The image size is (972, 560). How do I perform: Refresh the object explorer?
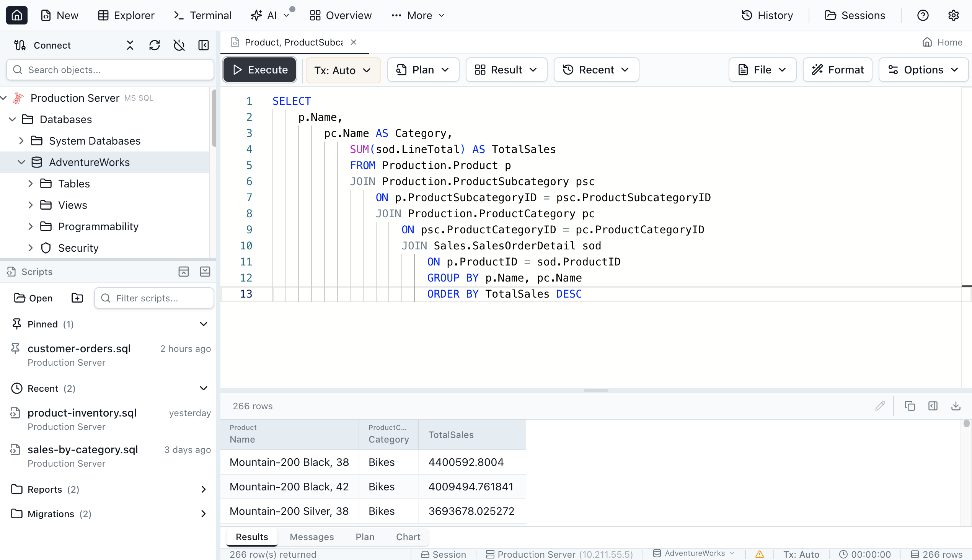[x=154, y=46]
